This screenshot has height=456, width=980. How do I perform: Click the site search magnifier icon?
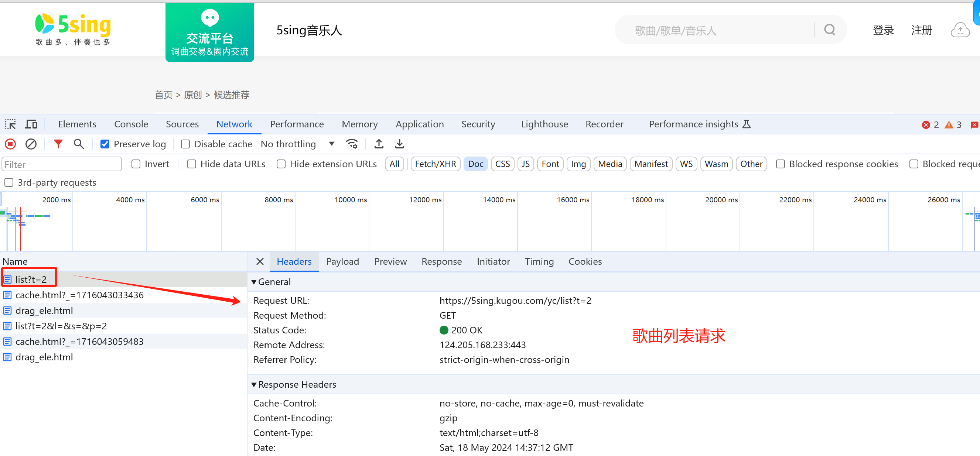[830, 30]
